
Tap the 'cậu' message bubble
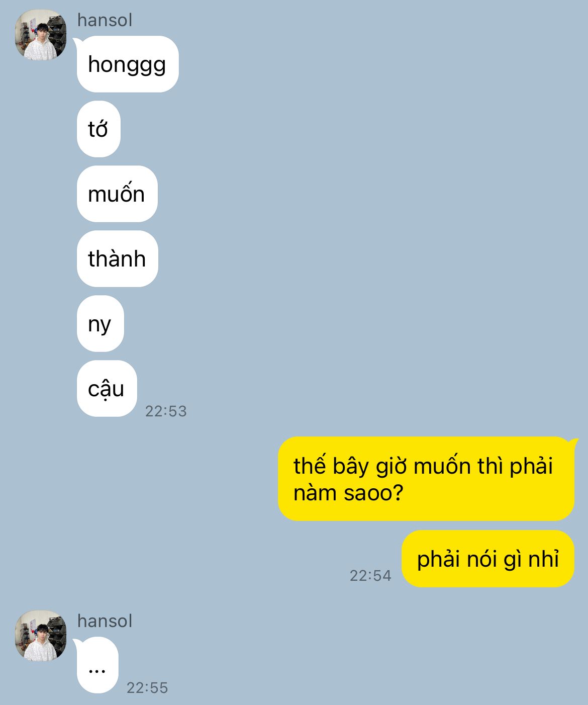pos(107,389)
